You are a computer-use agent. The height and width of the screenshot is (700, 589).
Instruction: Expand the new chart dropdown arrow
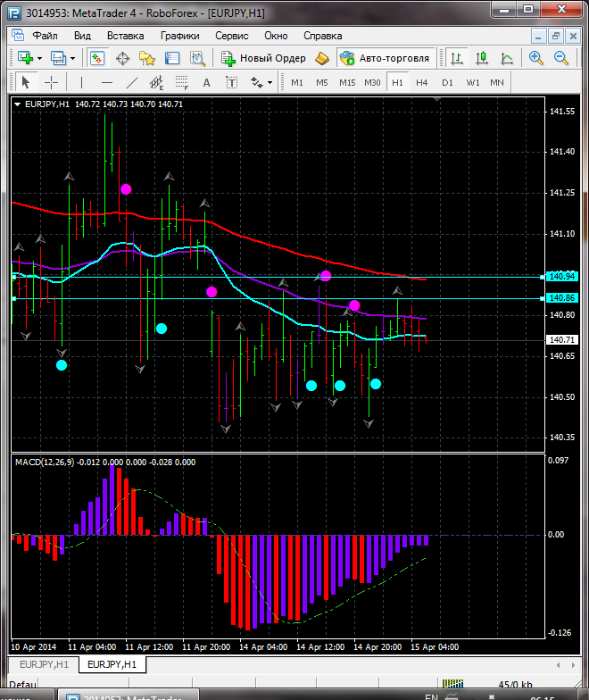(x=42, y=58)
